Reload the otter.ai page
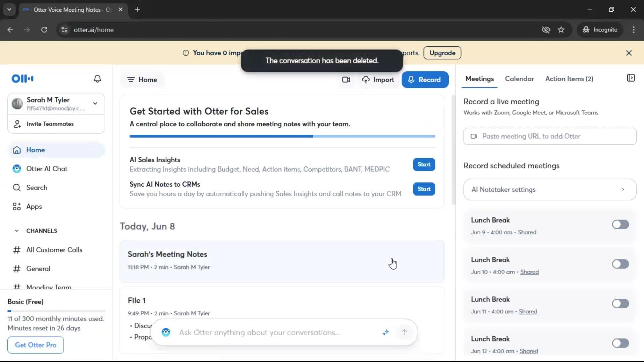 point(44,30)
